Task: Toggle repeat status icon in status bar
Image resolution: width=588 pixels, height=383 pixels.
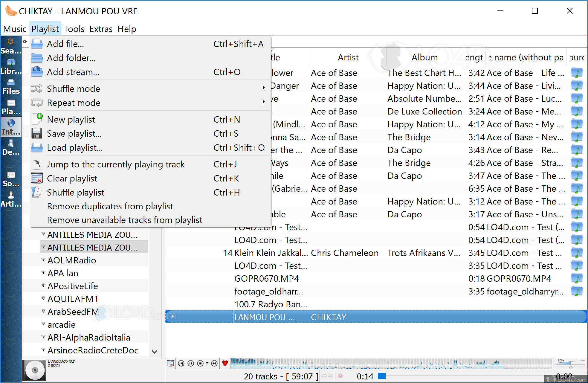Action: [324, 376]
